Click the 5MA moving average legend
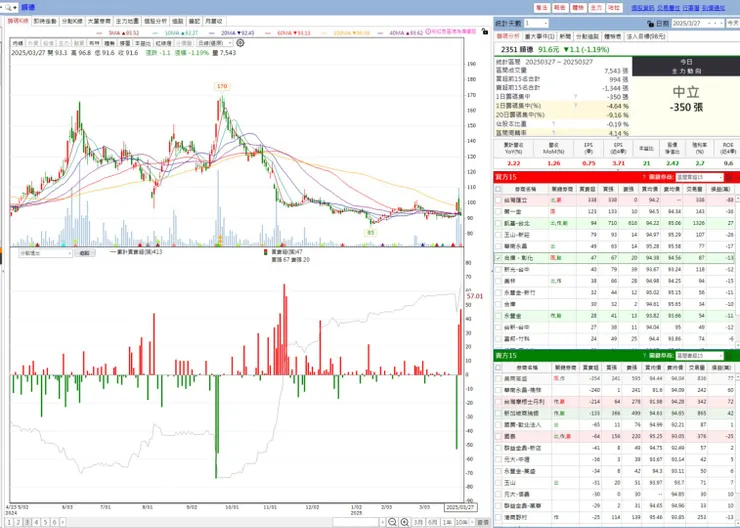 click(119, 33)
